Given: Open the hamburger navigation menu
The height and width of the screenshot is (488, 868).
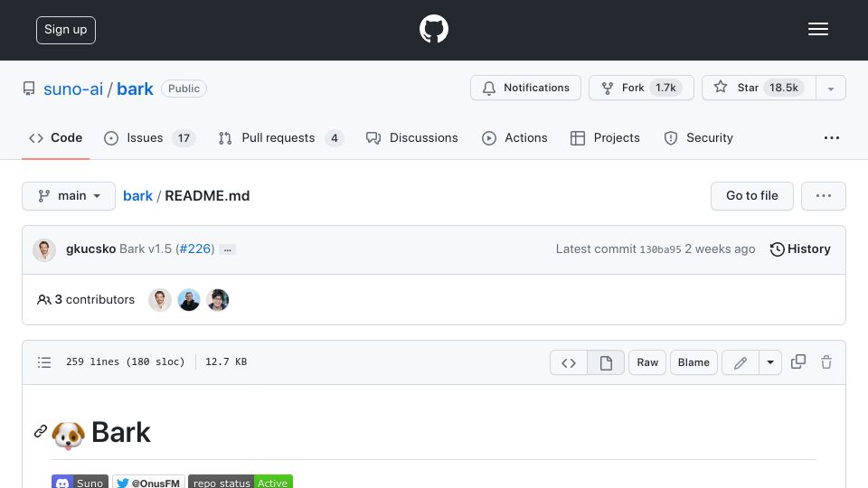Looking at the screenshot, I should pos(817,29).
